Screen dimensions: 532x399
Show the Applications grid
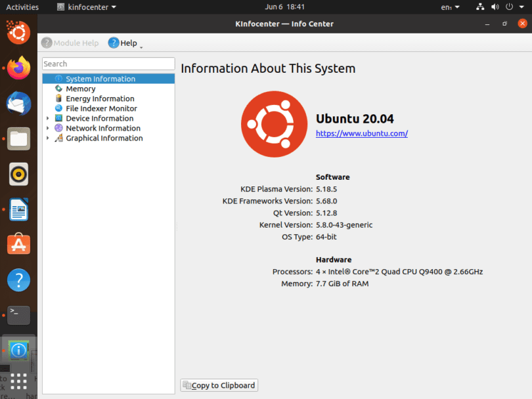[x=18, y=381]
